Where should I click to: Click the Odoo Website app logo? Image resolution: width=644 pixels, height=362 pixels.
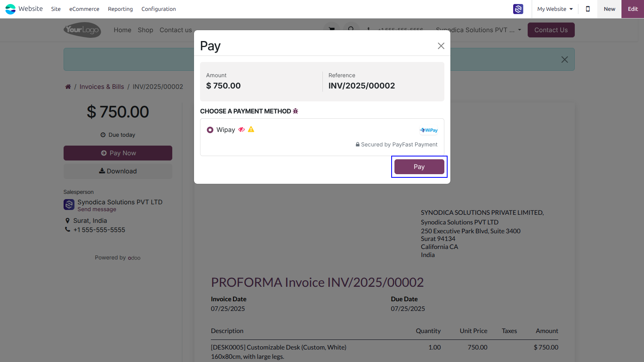(10, 9)
